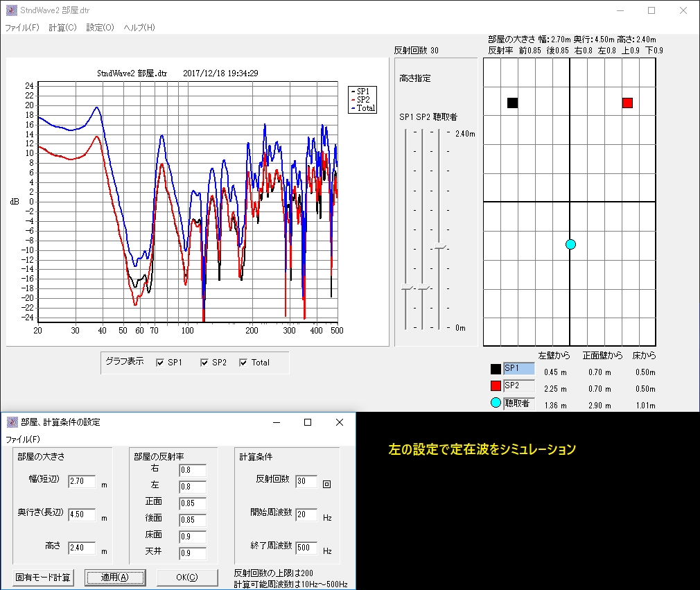Screen dimensions: 700x590
Task: Maximize the 部屋、計算条件の設定 dialog
Action: [308, 422]
